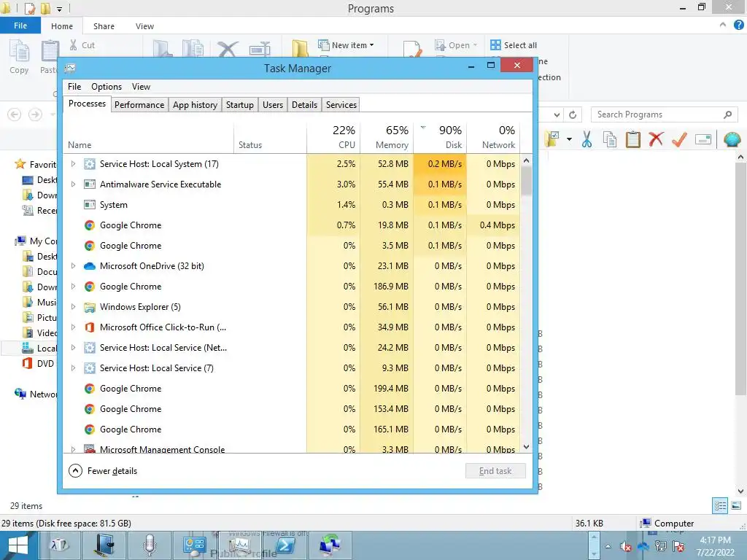Screen dimensions: 747x560
Task: Collapse the Explorer ribbon with the chevron
Action: pos(723,25)
